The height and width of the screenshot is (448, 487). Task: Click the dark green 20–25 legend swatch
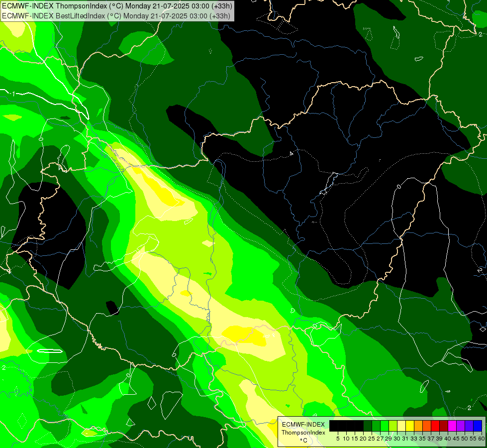[368, 426]
